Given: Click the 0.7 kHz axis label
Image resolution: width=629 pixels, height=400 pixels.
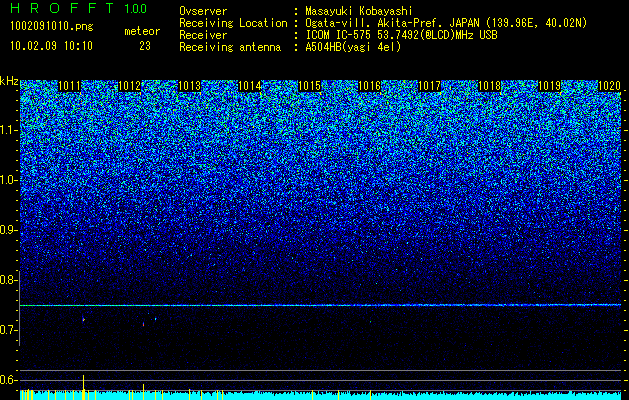Looking at the screenshot, I should (x=8, y=330).
